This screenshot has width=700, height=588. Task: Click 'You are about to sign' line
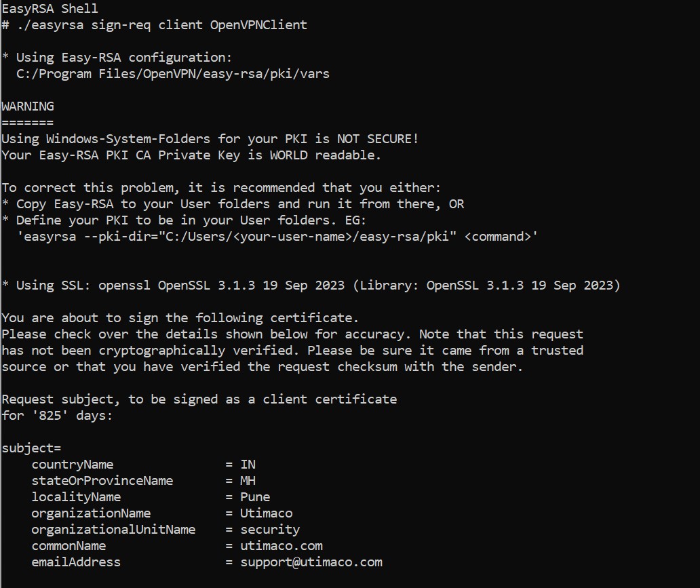point(180,318)
